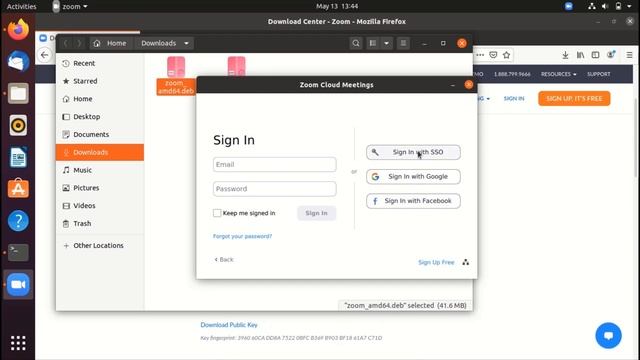Screen dimensions: 640x360
Task: Open Trash in Files sidebar
Action: [x=100, y=224]
